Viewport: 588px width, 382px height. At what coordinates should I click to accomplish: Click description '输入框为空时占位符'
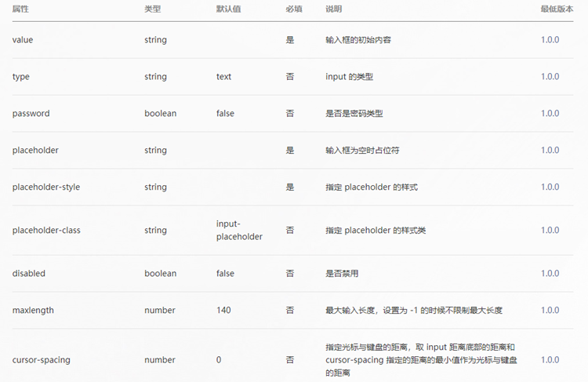[x=362, y=150]
